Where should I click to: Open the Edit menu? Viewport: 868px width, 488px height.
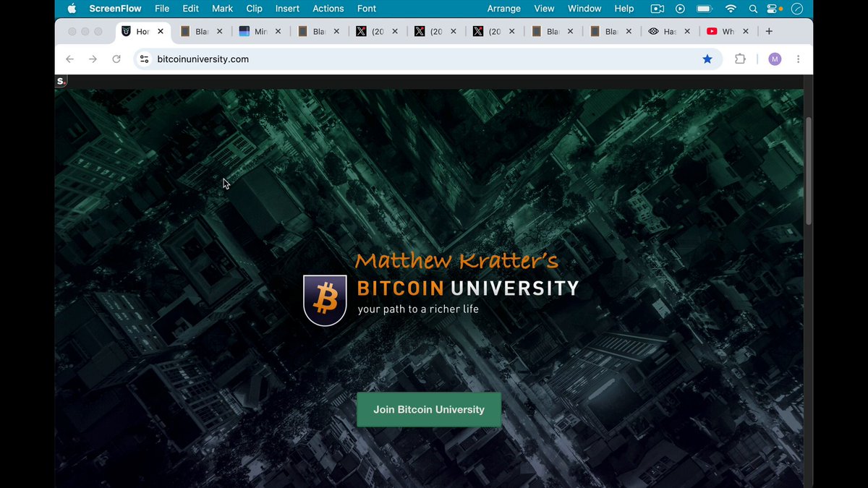click(x=190, y=9)
